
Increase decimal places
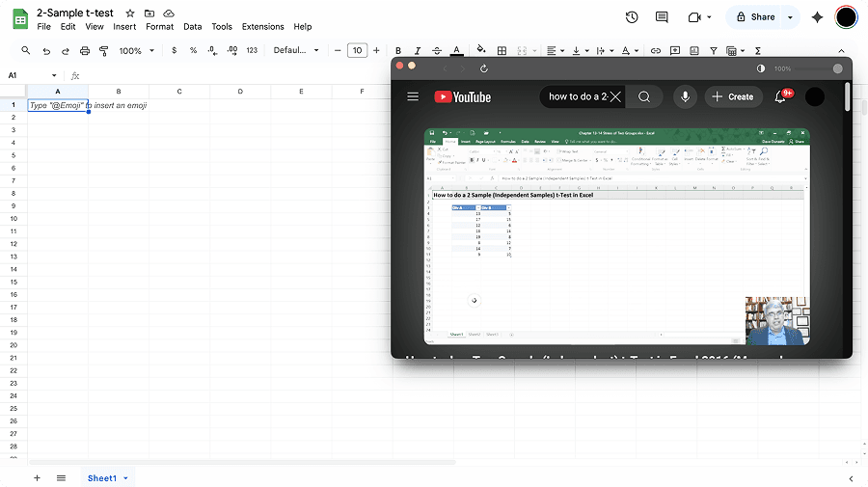(232, 50)
